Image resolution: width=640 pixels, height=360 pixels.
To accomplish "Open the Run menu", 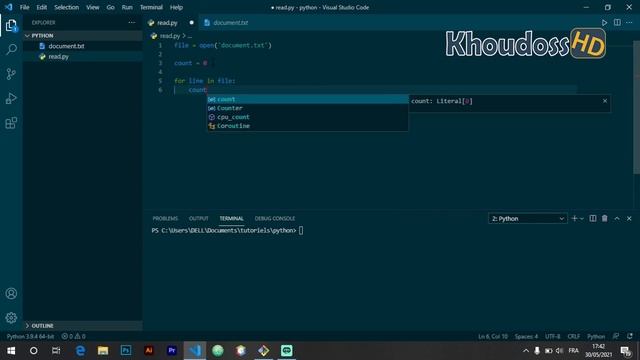I will [x=127, y=7].
